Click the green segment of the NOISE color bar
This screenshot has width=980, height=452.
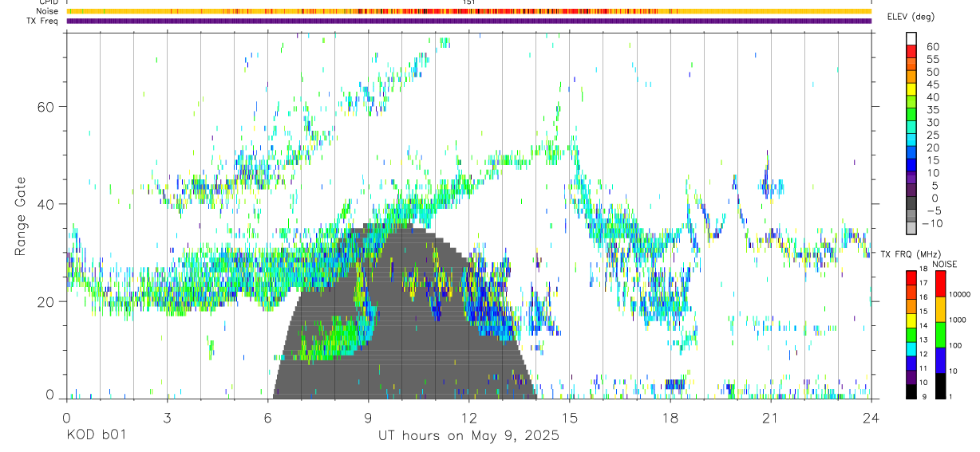[940, 335]
